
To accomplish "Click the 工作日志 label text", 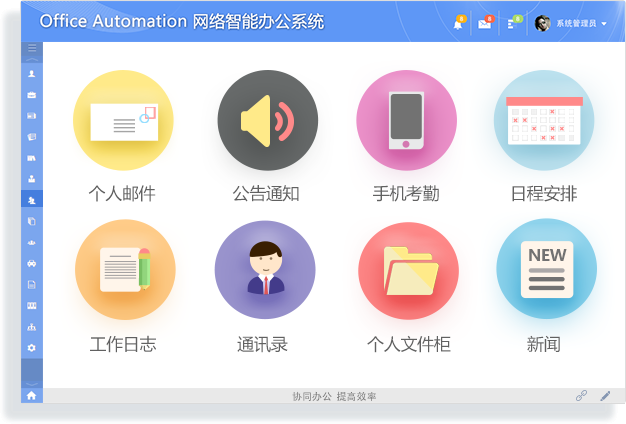I will (x=123, y=344).
